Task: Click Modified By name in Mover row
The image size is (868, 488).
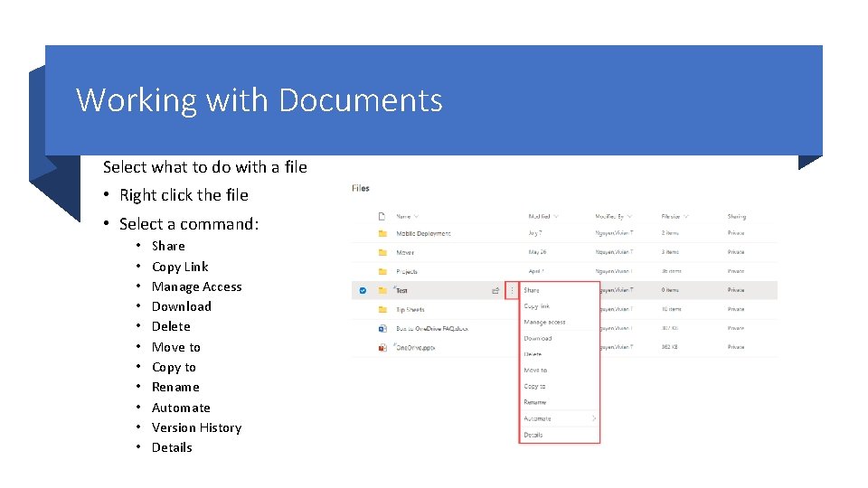Action: click(x=614, y=252)
